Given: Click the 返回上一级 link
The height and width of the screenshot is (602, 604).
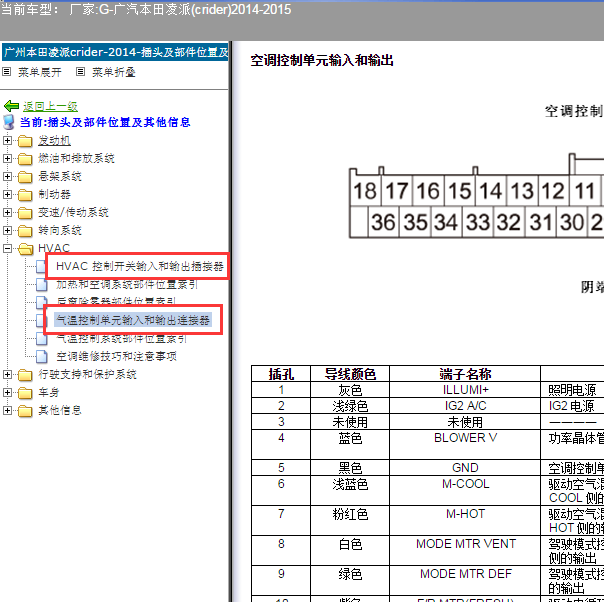Looking at the screenshot, I should coord(50,106).
